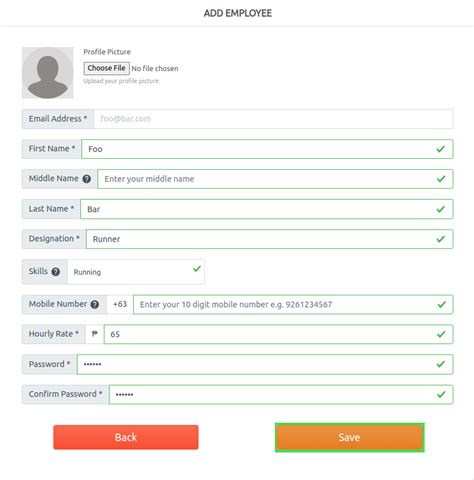
Task: Click the profile picture avatar placeholder
Action: click(x=48, y=73)
